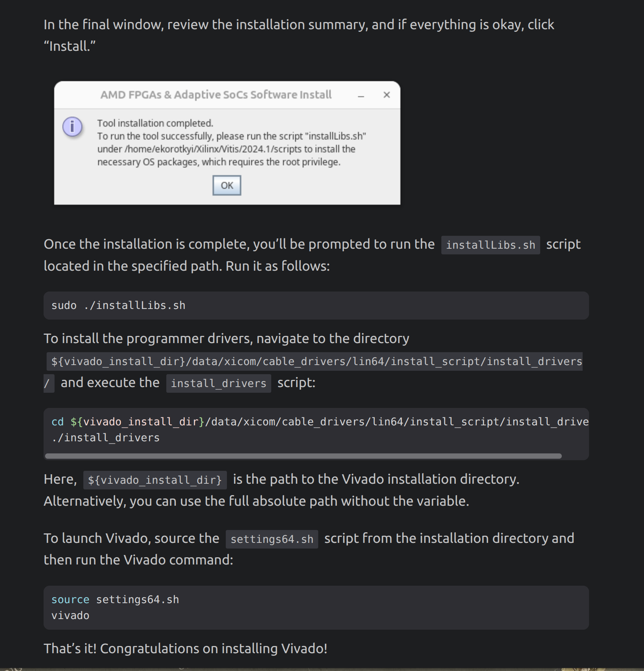Click the dialog title bar text
The height and width of the screenshot is (671, 644).
(x=216, y=95)
